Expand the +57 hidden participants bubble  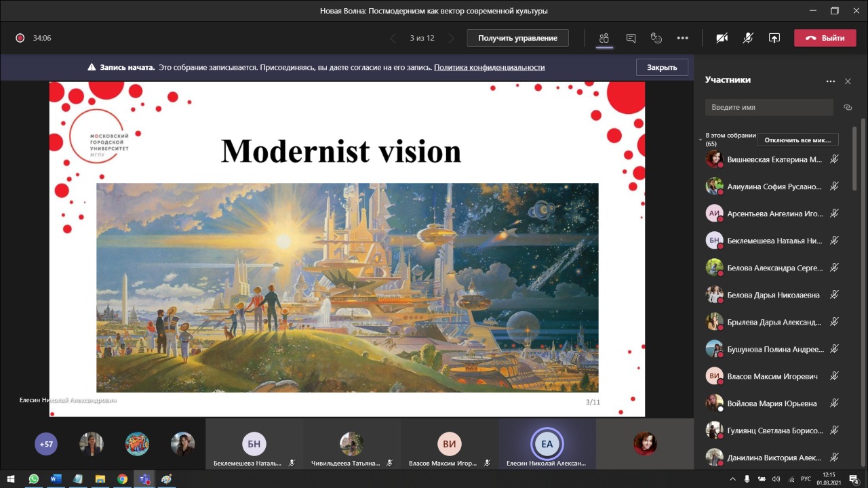click(x=46, y=445)
